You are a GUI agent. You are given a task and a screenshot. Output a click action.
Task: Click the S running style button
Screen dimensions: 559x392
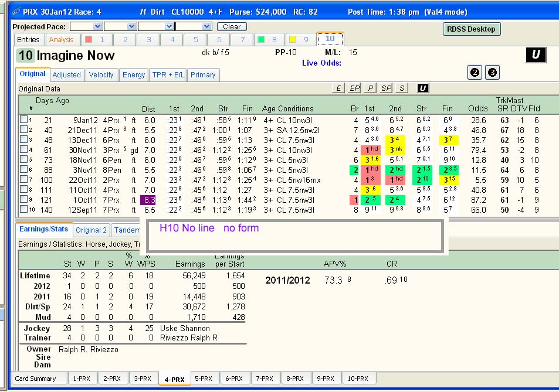pyautogui.click(x=402, y=88)
